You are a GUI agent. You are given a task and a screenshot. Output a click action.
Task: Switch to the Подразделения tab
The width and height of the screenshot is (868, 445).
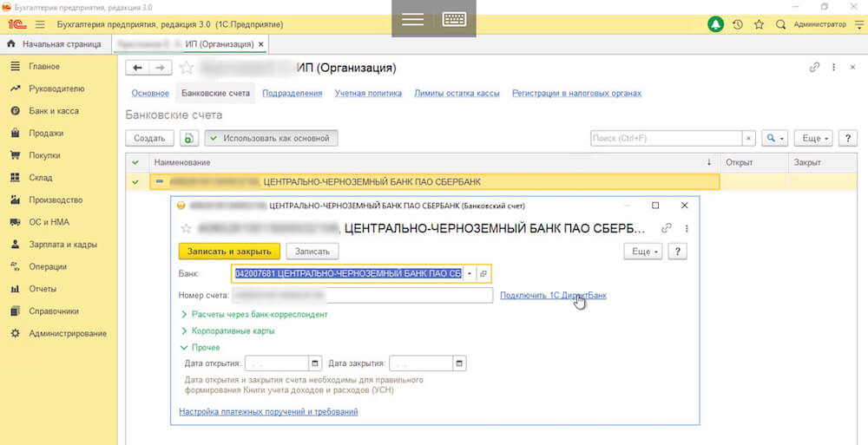pos(293,93)
